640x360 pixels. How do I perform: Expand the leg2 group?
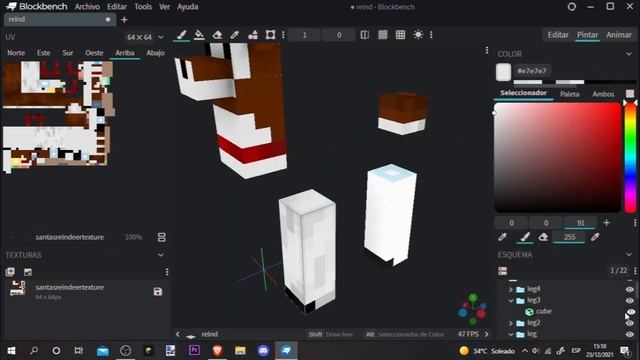511,323
